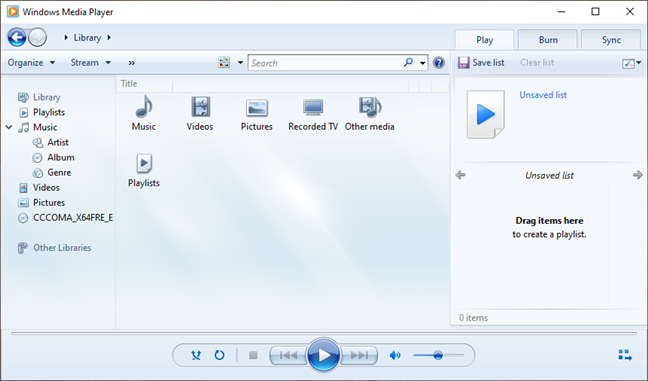This screenshot has width=648, height=381.
Task: Mute the volume speaker button
Action: (395, 355)
